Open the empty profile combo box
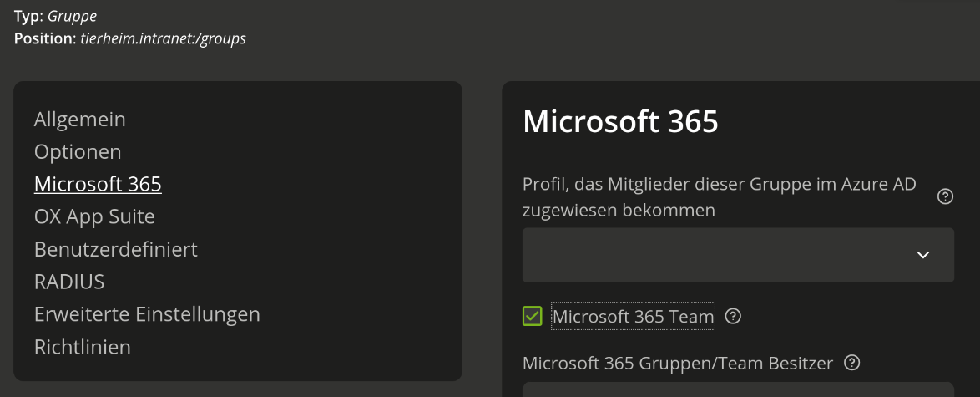This screenshot has width=980, height=397. 718,255
